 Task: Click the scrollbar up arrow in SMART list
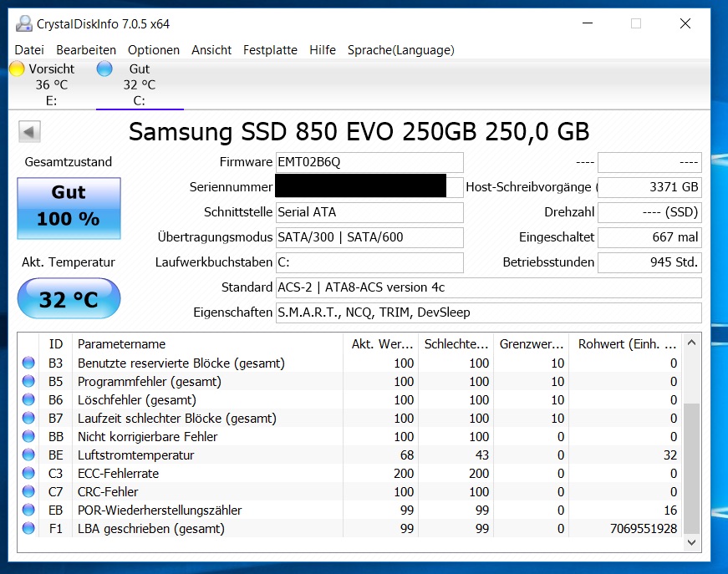tap(691, 343)
